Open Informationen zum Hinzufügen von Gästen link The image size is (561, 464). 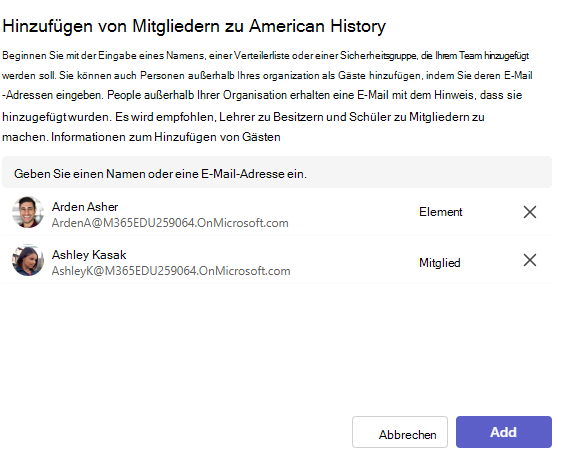pos(166,137)
